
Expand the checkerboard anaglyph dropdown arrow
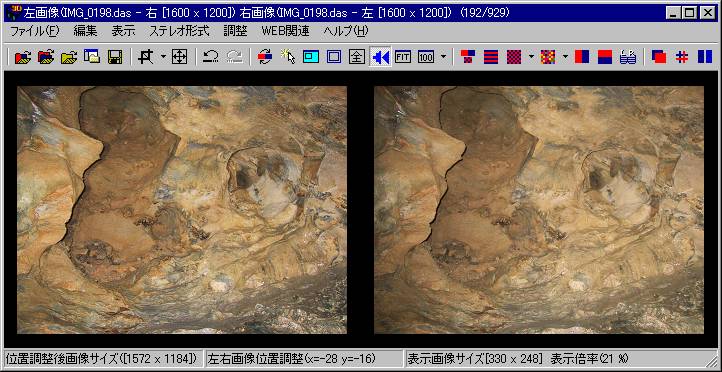tap(530, 57)
